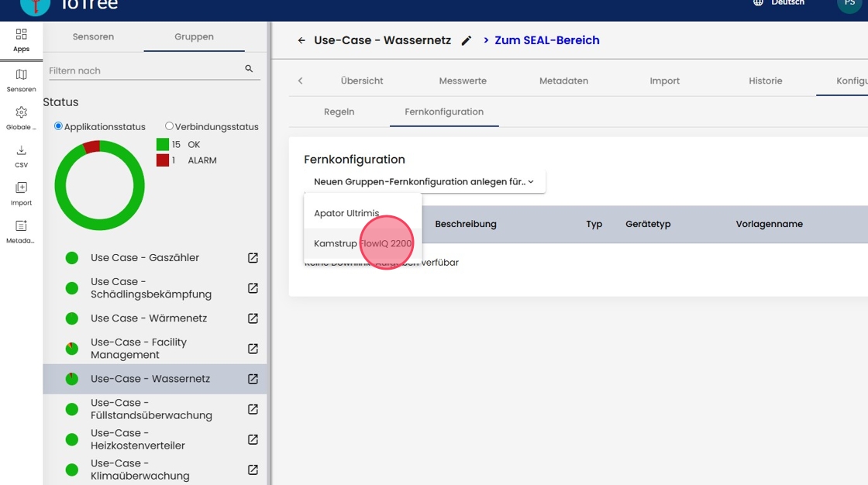Open the Apps grid icon

pyautogui.click(x=21, y=34)
